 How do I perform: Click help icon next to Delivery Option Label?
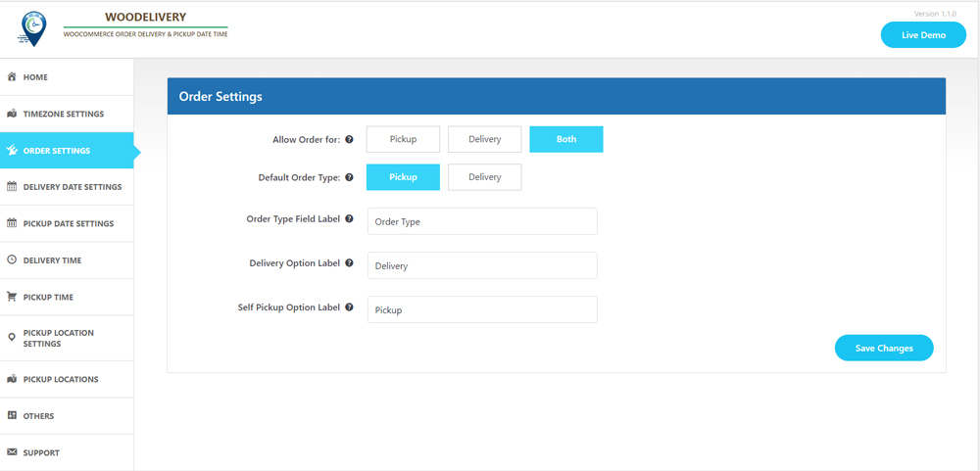(350, 263)
